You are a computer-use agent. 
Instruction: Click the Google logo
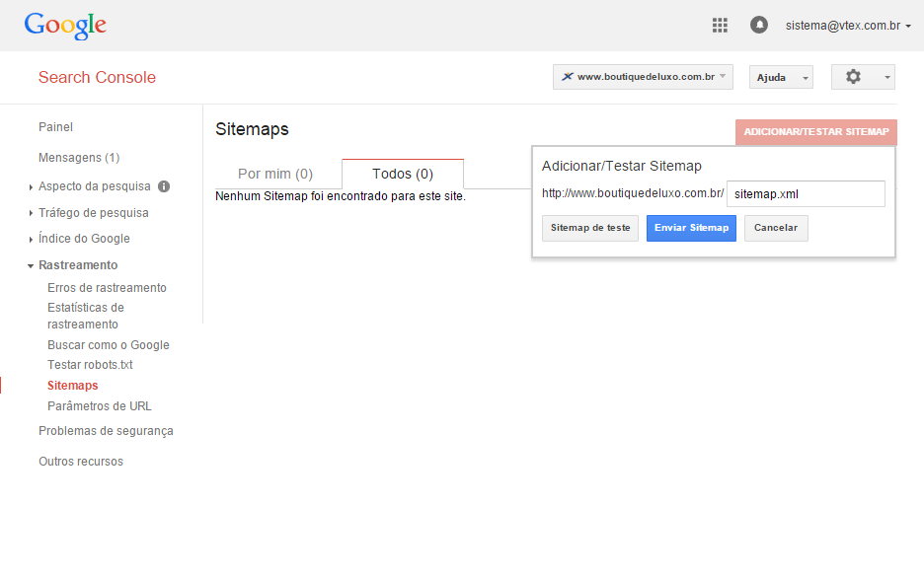[x=65, y=26]
